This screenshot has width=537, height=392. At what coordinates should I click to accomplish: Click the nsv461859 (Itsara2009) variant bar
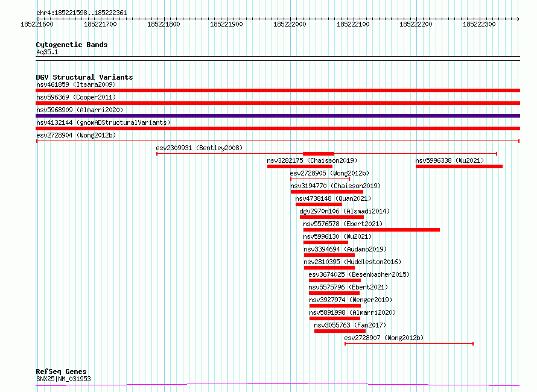pos(278,90)
